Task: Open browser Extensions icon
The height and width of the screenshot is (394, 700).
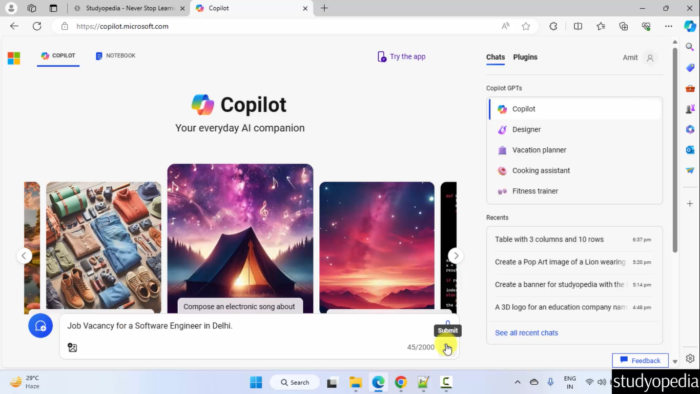Action: pos(553,26)
